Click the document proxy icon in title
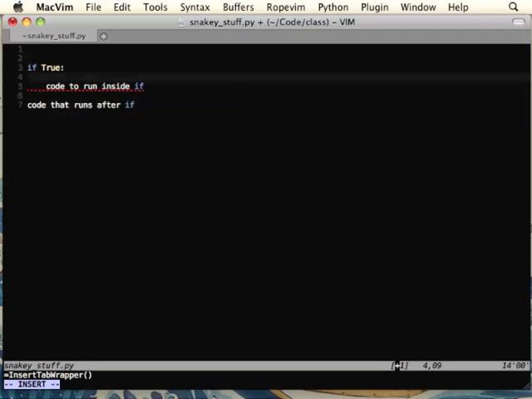 tap(182, 23)
